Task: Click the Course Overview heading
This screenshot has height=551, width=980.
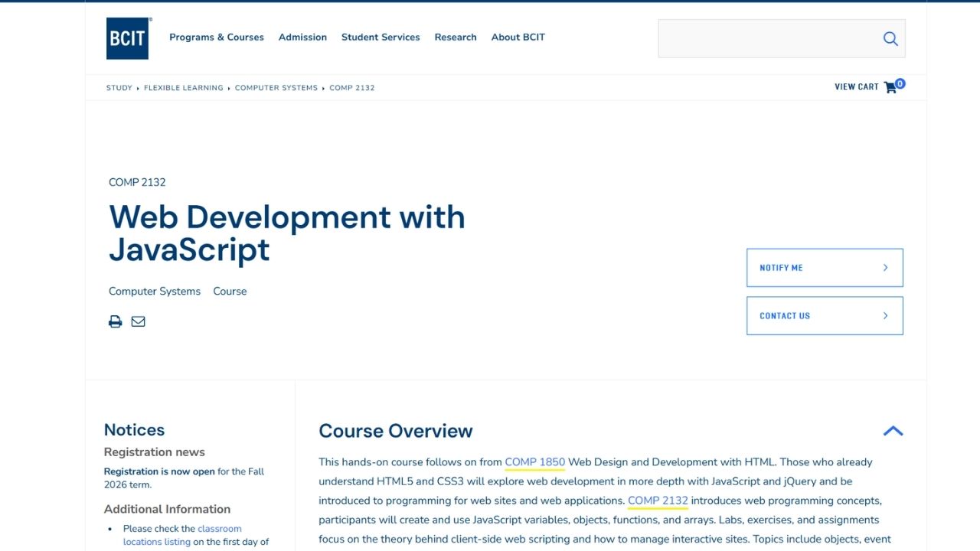Action: point(396,431)
